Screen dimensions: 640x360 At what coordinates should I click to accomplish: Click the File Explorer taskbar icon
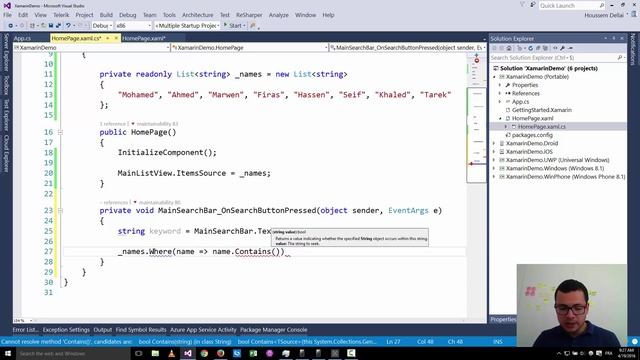155,353
